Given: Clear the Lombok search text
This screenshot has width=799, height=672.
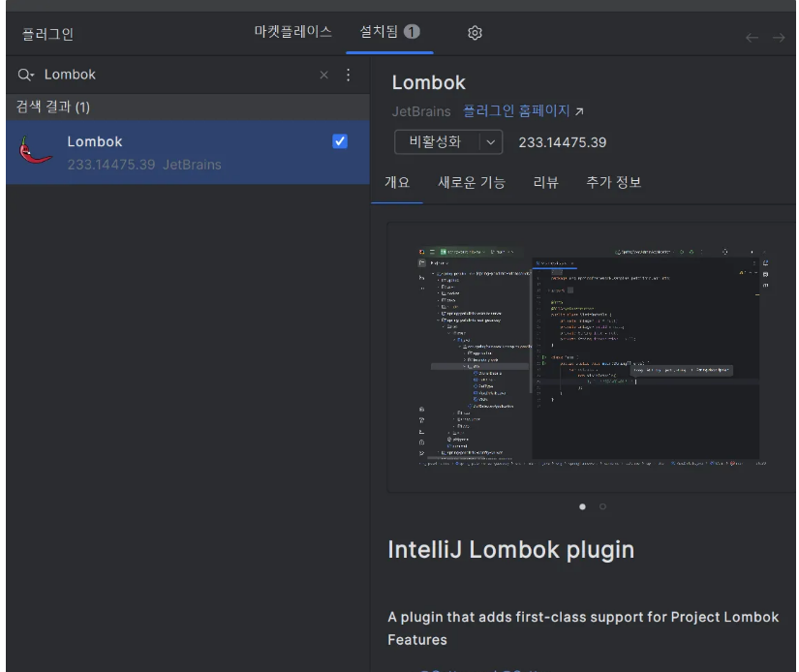Looking at the screenshot, I should [323, 75].
